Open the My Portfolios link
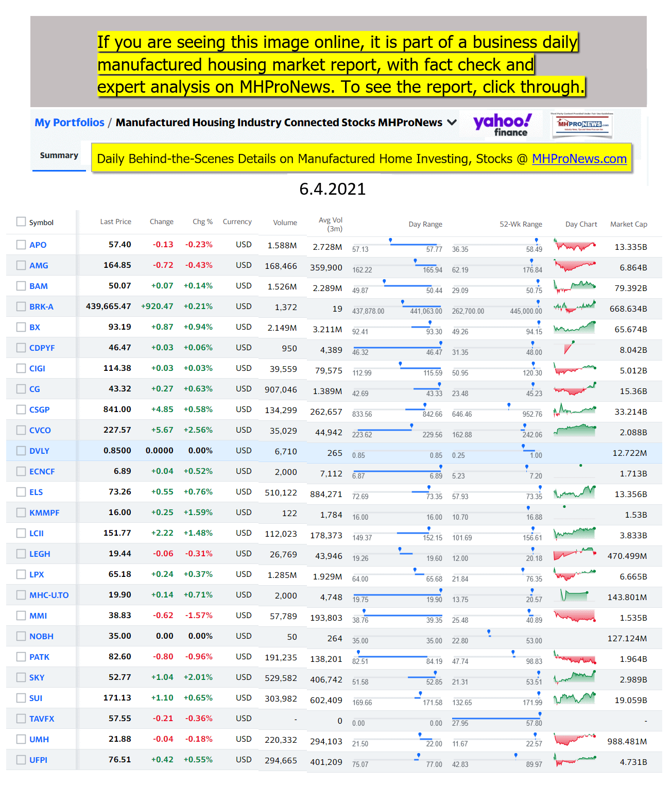 point(70,123)
